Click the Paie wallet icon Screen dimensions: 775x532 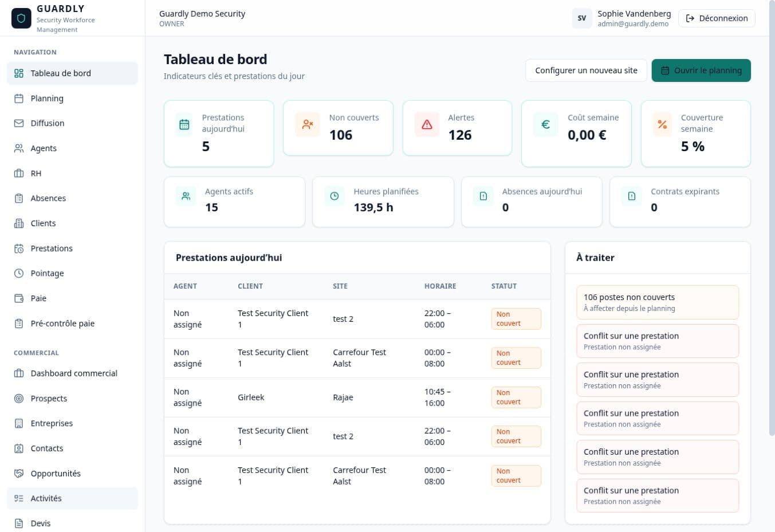click(x=19, y=298)
